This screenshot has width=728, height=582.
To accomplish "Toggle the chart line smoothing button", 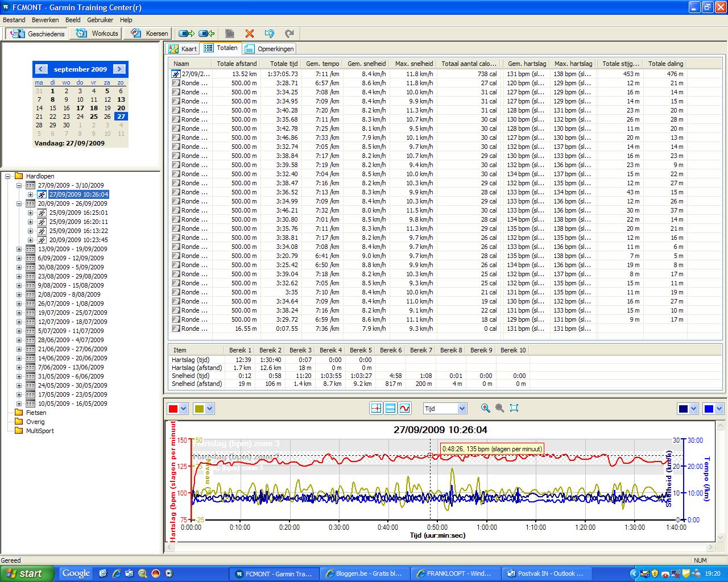I will pyautogui.click(x=404, y=408).
